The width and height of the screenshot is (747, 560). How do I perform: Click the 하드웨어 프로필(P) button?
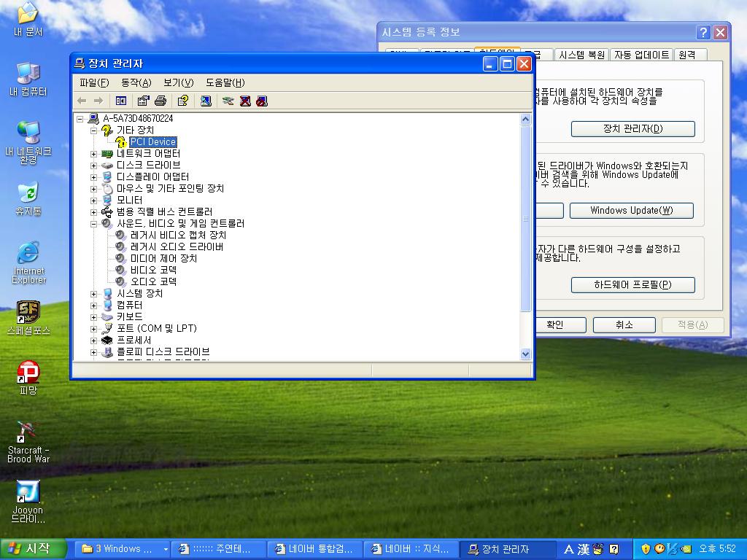632,285
